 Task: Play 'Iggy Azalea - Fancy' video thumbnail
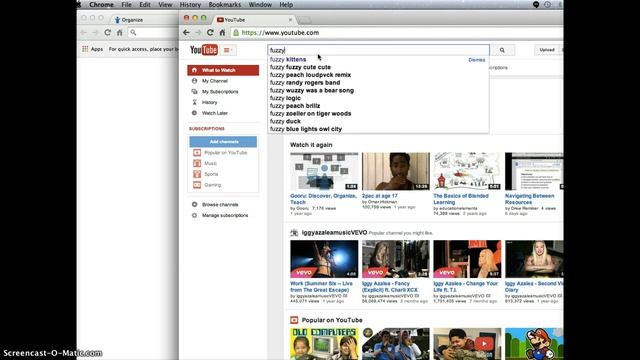(x=396, y=259)
